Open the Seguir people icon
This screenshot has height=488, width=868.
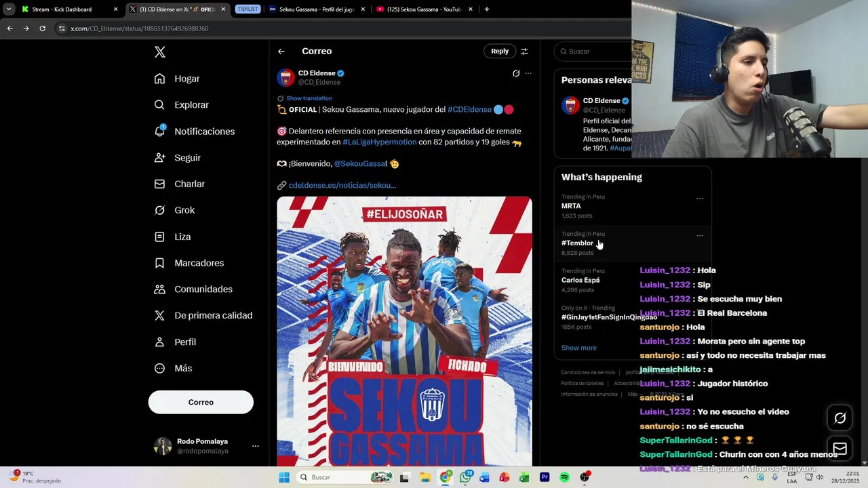(x=159, y=157)
